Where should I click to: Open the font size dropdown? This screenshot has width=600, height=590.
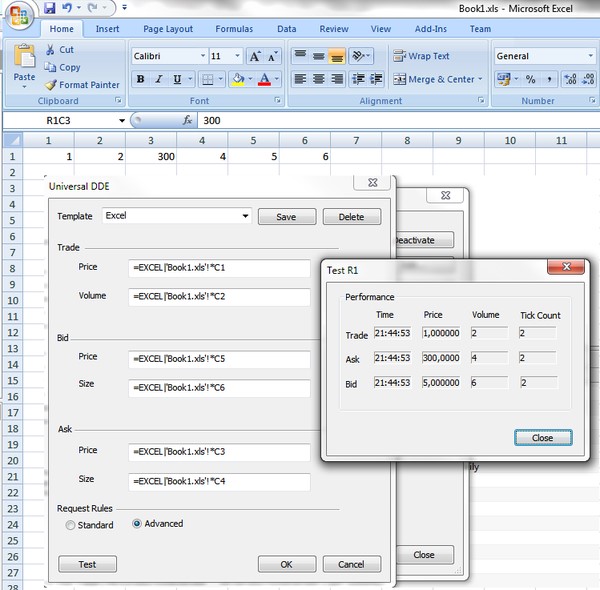coord(237,56)
